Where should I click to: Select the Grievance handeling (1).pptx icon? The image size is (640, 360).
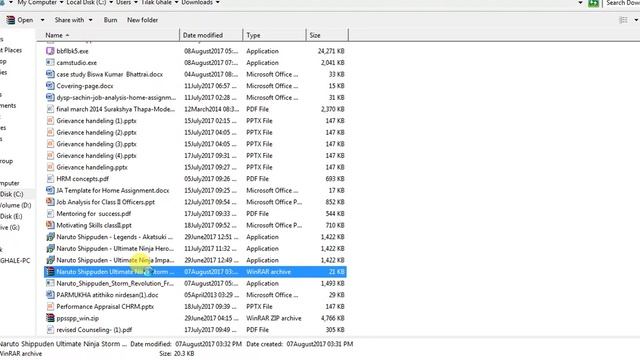(x=50, y=121)
